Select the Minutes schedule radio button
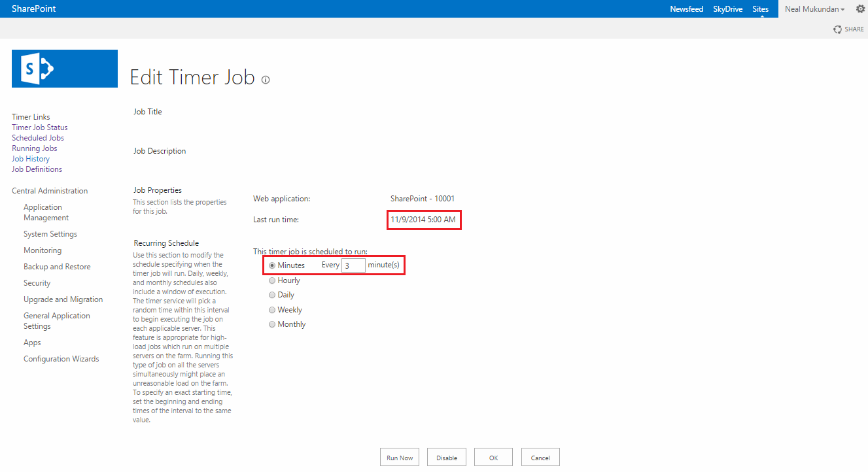 pos(271,265)
